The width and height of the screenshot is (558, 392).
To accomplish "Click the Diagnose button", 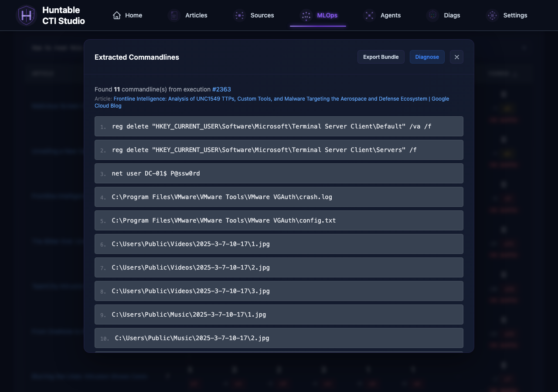I will 427,57.
